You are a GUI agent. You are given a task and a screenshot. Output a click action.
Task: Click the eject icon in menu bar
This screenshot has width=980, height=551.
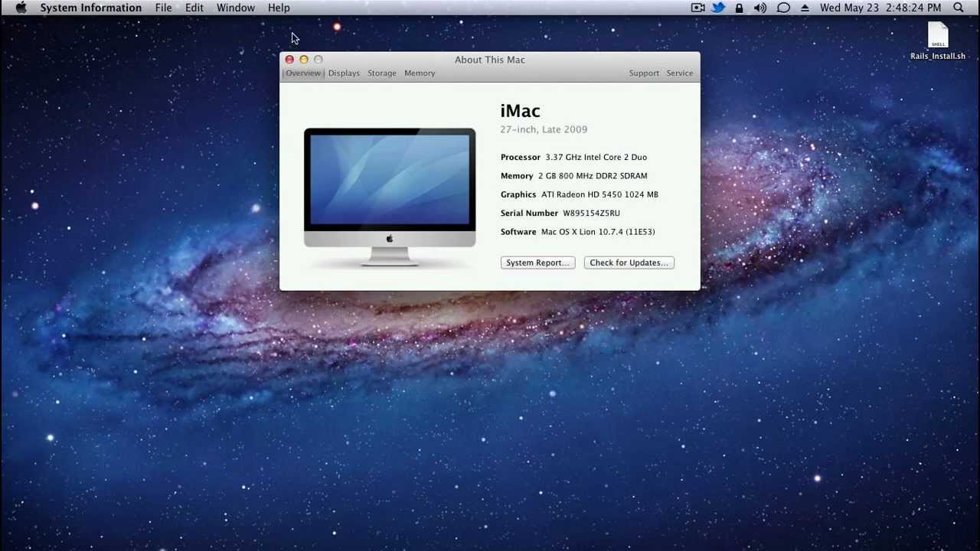click(805, 8)
